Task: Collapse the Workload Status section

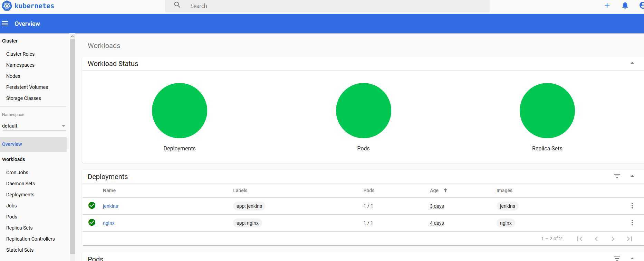Action: 632,63
